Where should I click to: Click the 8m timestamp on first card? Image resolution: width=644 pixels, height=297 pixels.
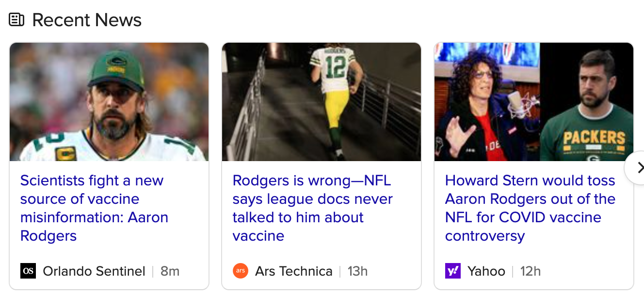coord(170,271)
